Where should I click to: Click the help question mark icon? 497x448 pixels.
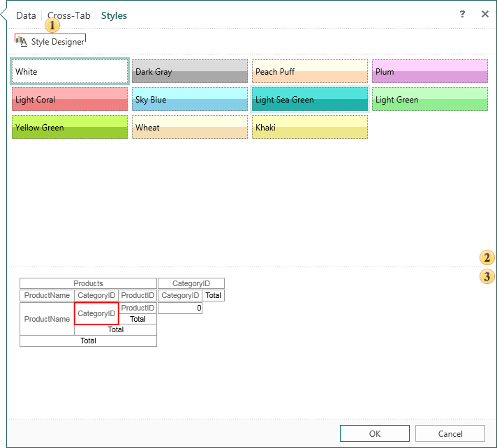(x=462, y=15)
